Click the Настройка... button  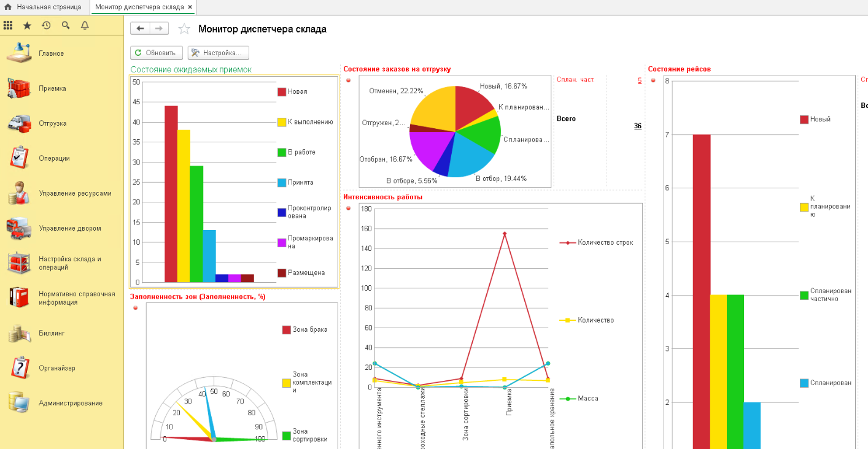[x=219, y=53]
